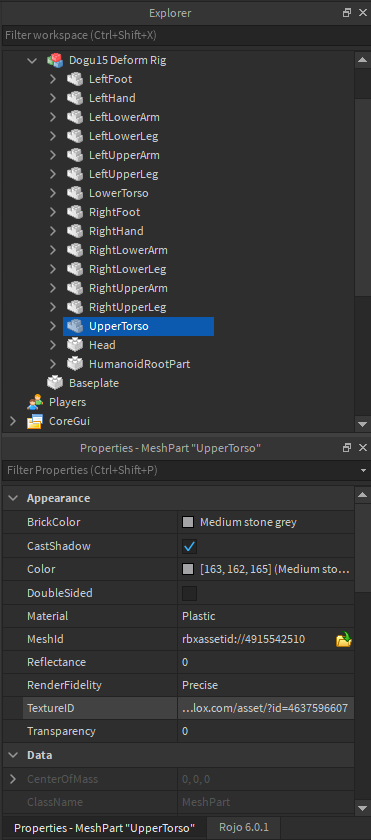
Task: Click the LowerTorso mesh part icon
Action: 75,193
